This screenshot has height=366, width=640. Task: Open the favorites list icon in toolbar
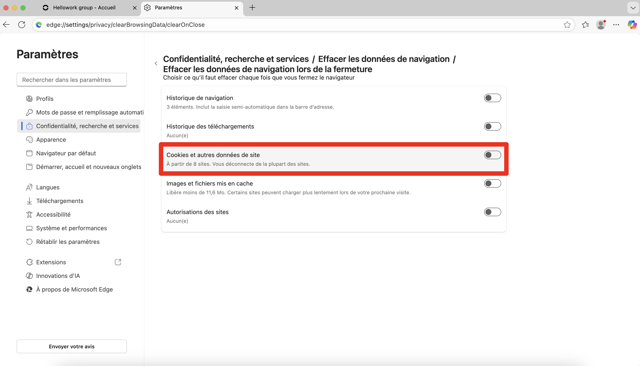click(585, 25)
